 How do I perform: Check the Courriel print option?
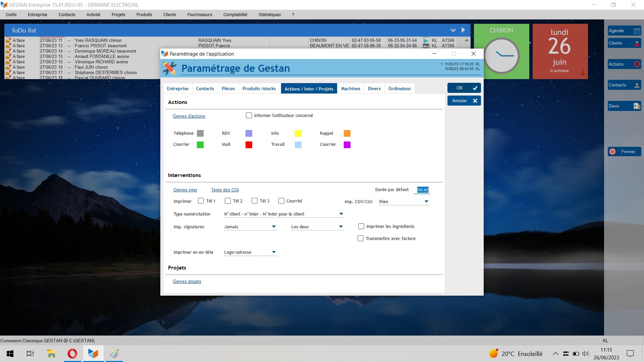point(281,201)
